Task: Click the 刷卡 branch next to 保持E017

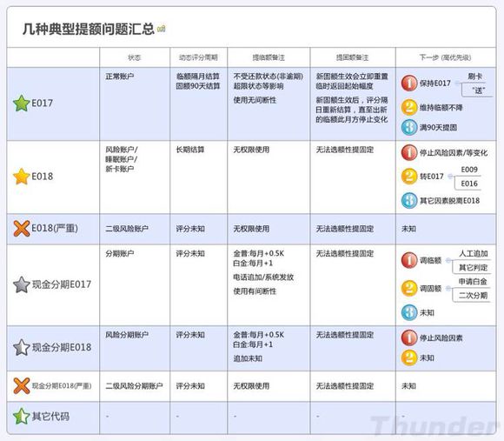Action: pos(474,77)
